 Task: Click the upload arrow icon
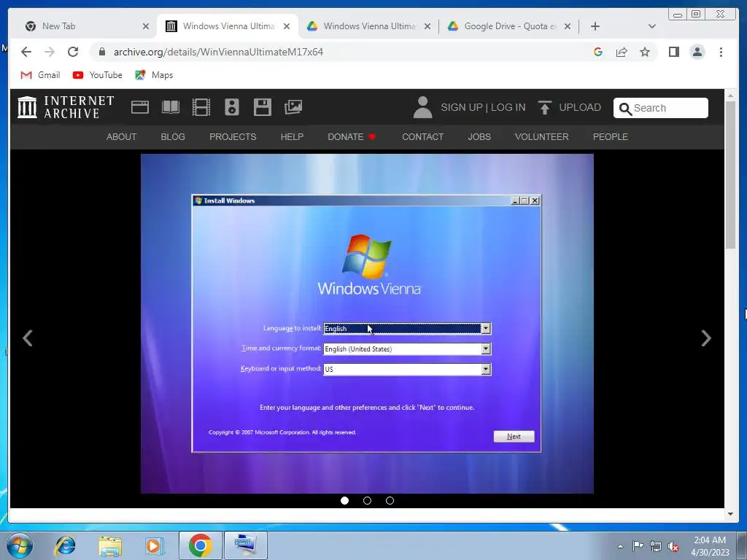click(x=544, y=107)
